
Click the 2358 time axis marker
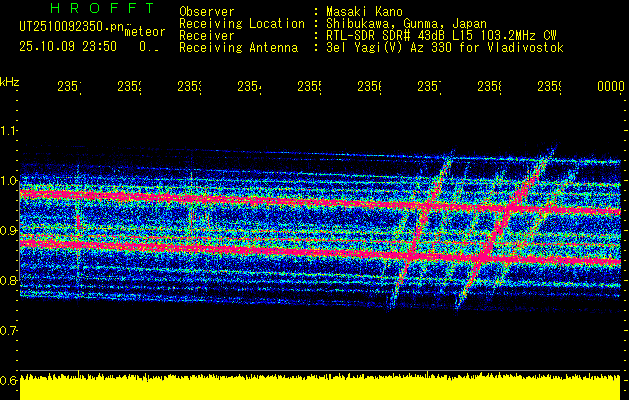pyautogui.click(x=490, y=87)
